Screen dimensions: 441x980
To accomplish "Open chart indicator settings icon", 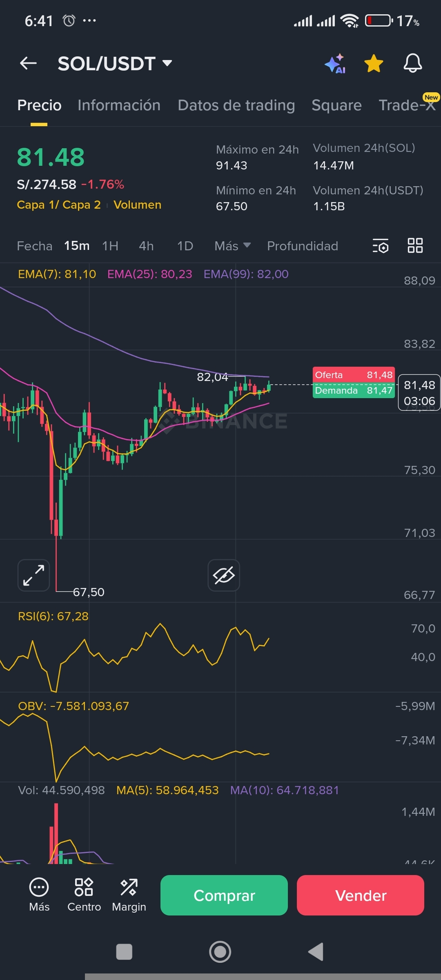I will pos(381,246).
